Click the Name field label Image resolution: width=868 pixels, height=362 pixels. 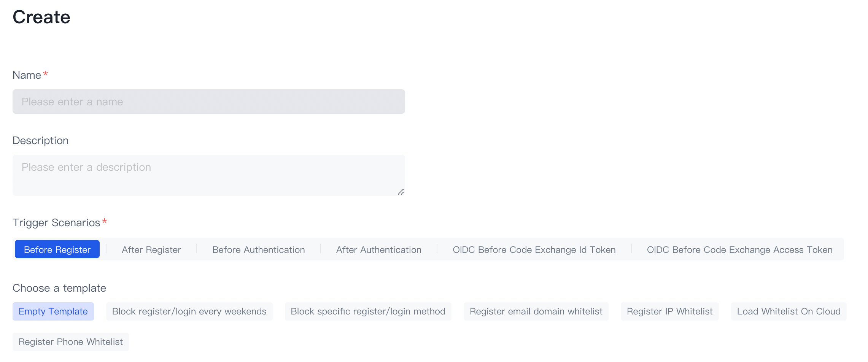coord(27,75)
